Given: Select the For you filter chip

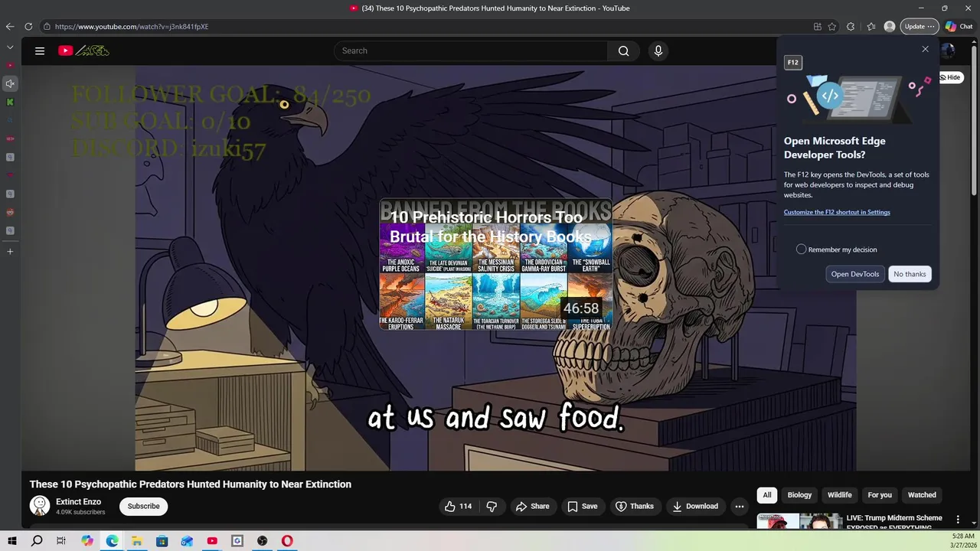Looking at the screenshot, I should (880, 495).
